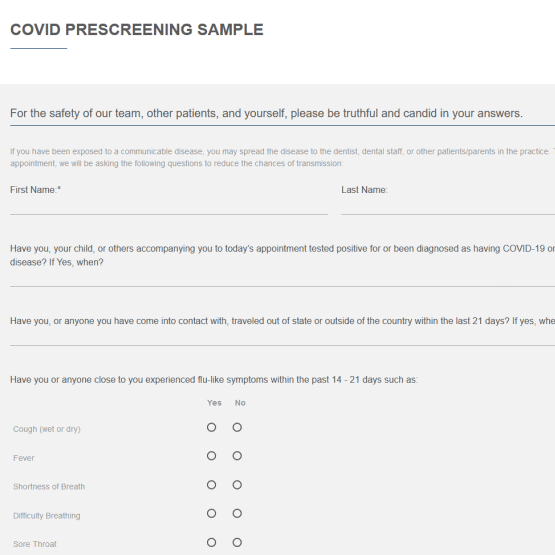Click the First Name input field
This screenshot has width=555, height=555.
[x=169, y=207]
